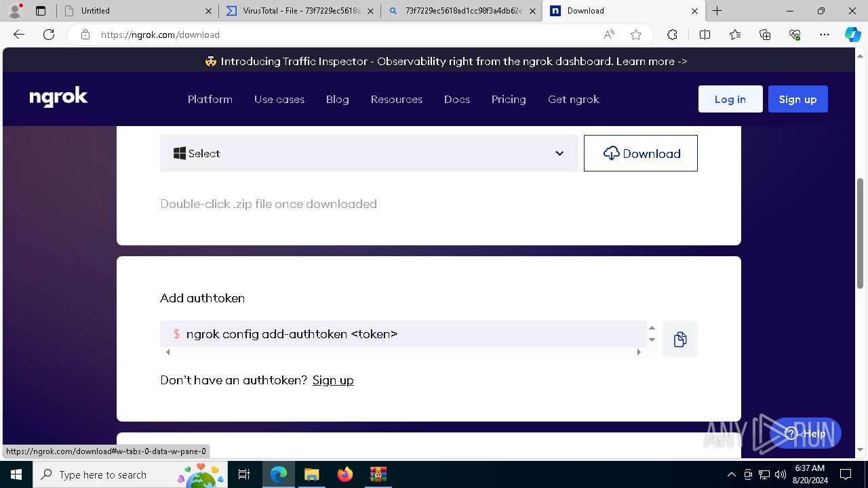Open File Explorer from taskbar
Screen dimensions: 868x488
(x=311, y=474)
